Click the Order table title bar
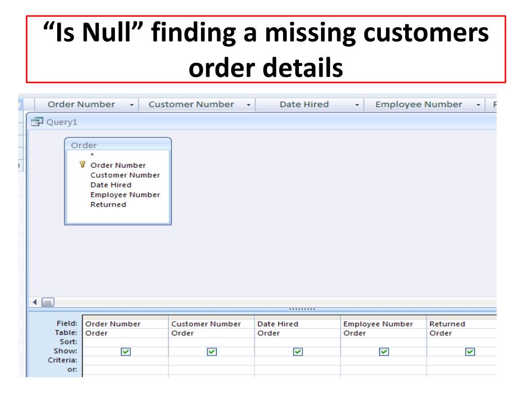Viewport: 532px width, 399px height. 117,144
